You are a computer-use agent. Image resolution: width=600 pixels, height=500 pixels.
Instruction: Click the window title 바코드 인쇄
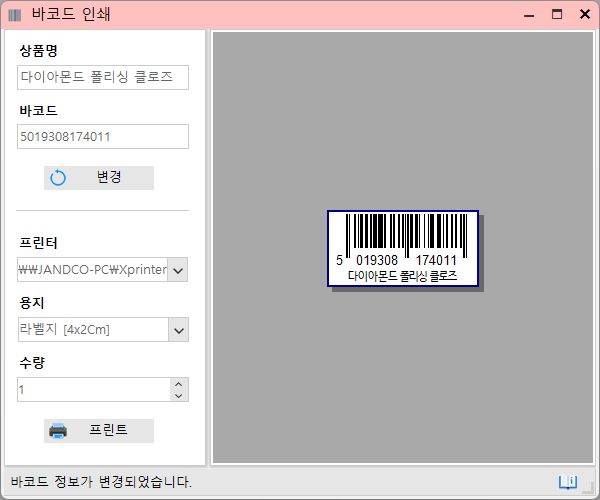(x=71, y=15)
